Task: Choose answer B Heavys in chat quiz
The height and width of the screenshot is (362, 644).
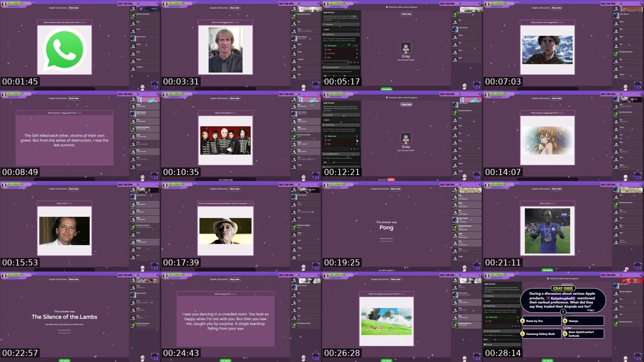Action: click(x=584, y=321)
